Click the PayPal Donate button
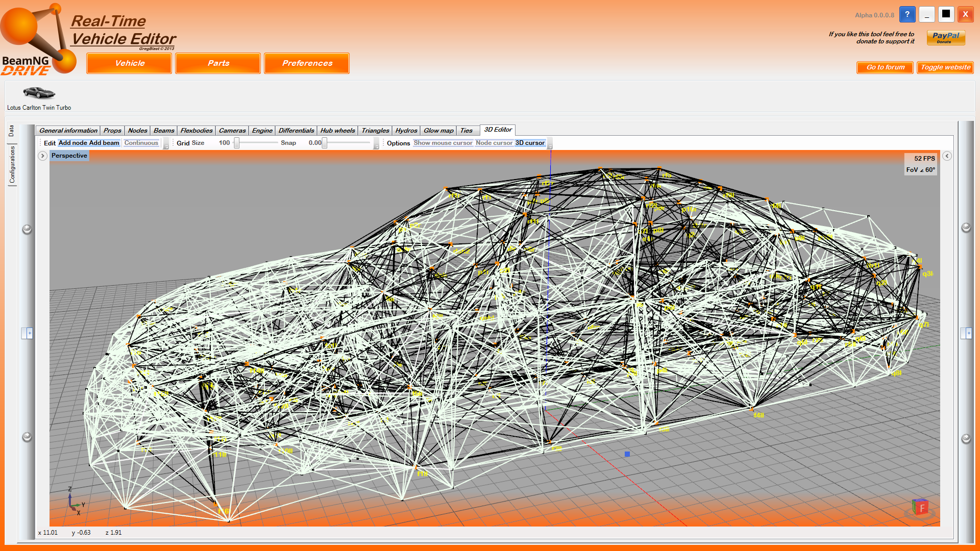This screenshot has height=551, width=980. [x=946, y=37]
